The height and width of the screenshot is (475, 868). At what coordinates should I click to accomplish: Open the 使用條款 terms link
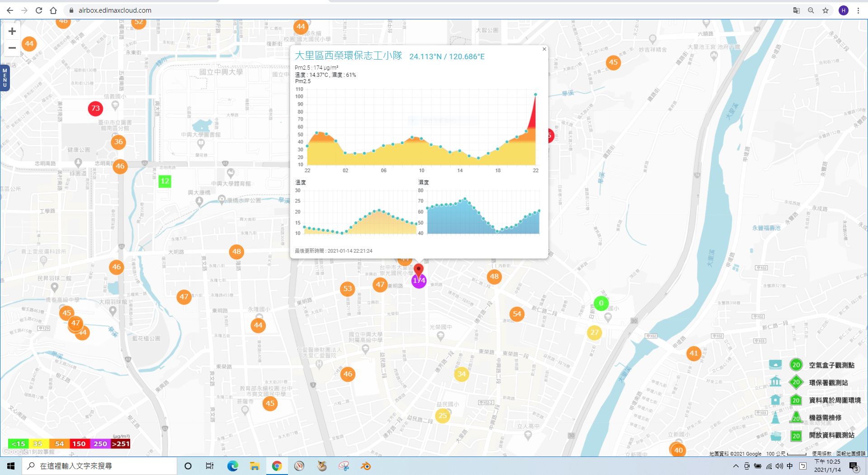(x=821, y=453)
